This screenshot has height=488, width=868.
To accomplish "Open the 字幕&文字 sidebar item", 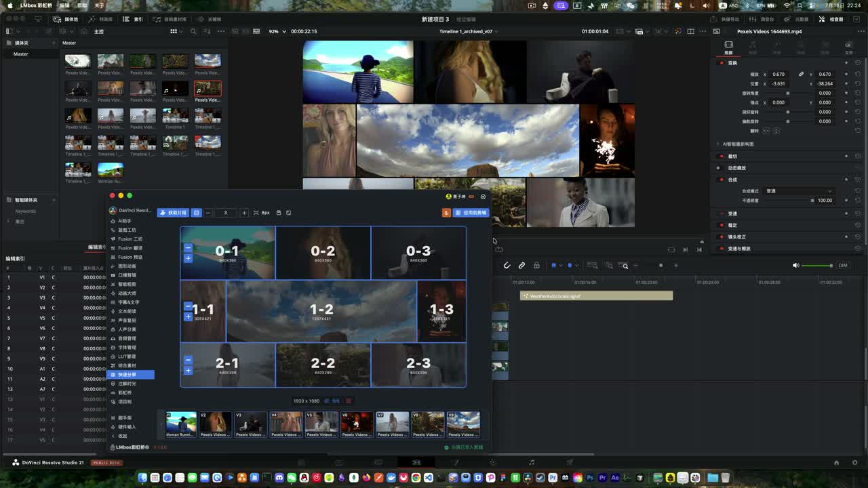I will point(128,302).
